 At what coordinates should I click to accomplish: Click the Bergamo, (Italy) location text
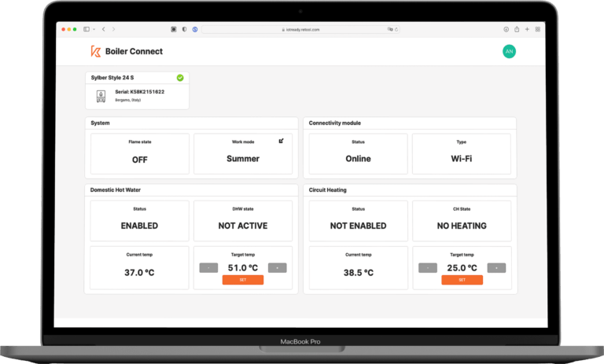click(128, 100)
